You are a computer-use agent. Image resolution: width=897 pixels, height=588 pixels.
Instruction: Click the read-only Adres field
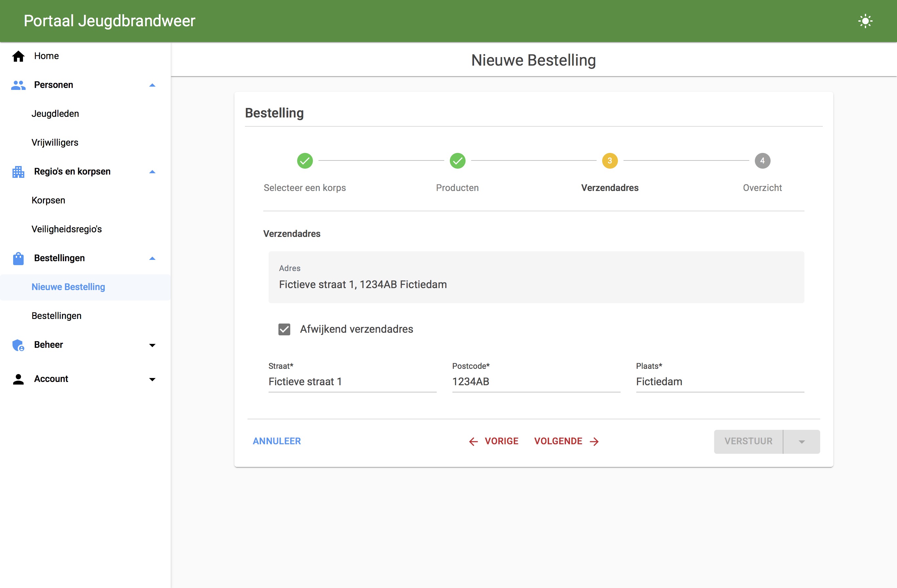click(536, 277)
